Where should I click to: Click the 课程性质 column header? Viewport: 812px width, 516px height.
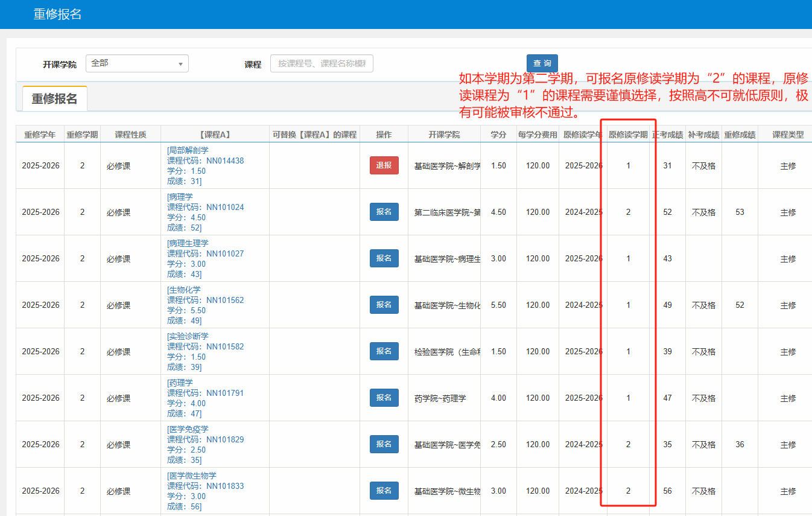tap(130, 135)
